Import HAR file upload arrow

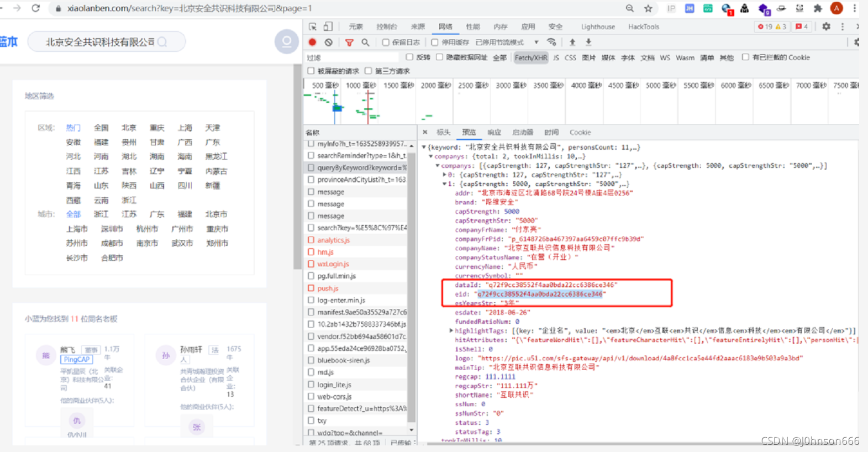pos(572,42)
